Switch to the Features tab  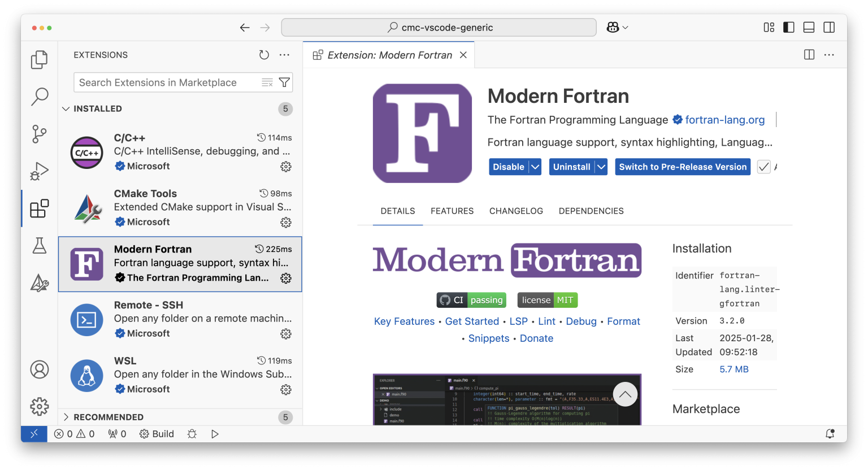pyautogui.click(x=452, y=211)
